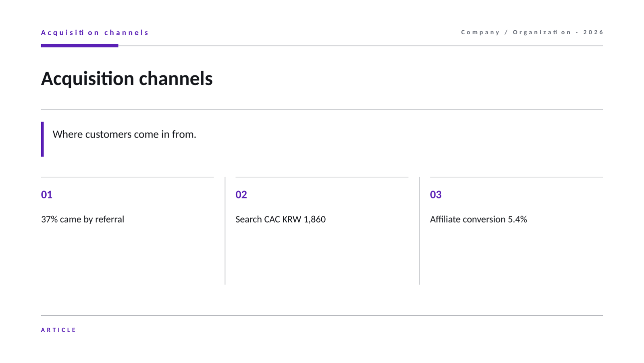Click the large 'Acquisition channels' slide title
The height and width of the screenshot is (363, 644).
tap(127, 79)
